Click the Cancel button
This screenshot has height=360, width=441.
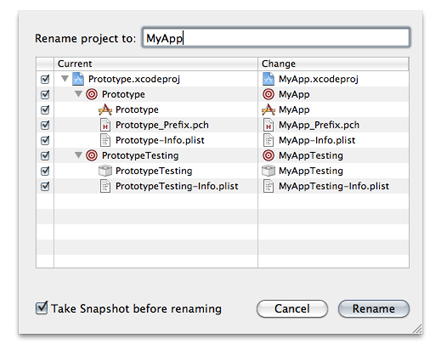292,309
